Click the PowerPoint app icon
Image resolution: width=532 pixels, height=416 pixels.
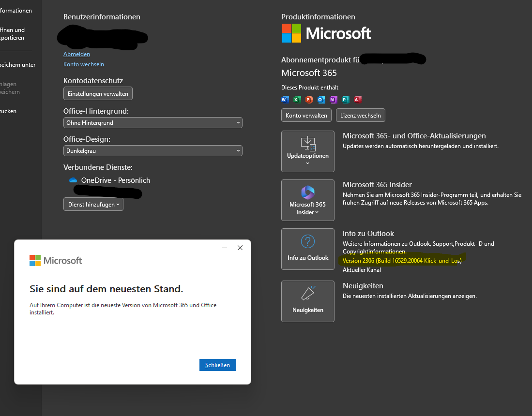(x=309, y=100)
